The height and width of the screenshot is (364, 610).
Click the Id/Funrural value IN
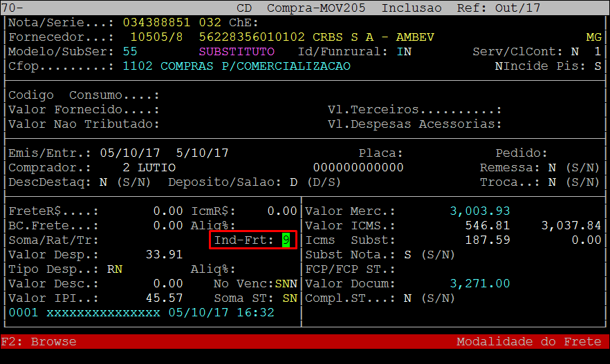point(405,52)
